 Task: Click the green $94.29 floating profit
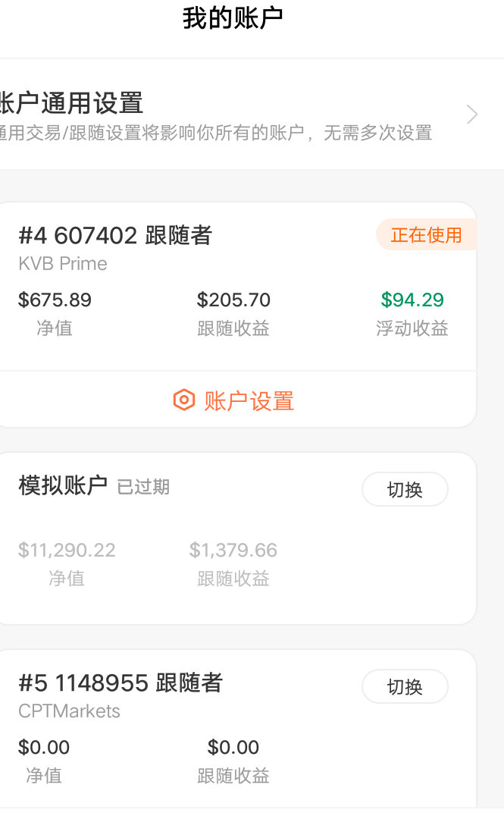click(412, 300)
